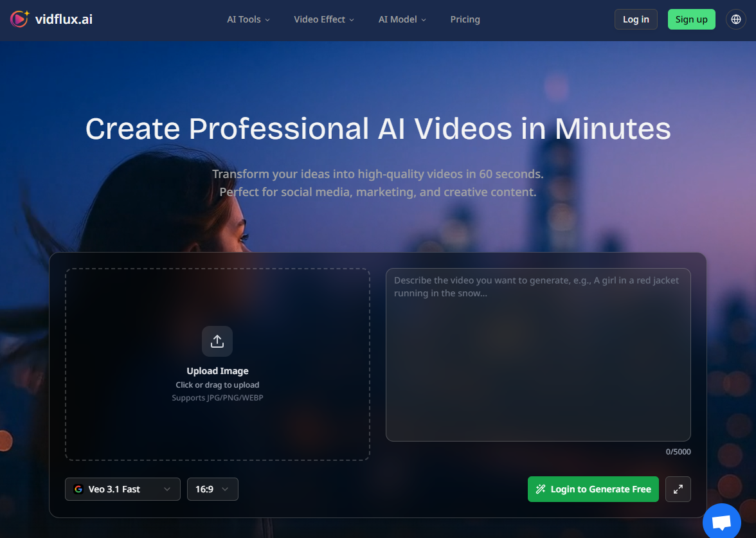Click the green Sign up button
Image resolution: width=756 pixels, height=538 pixels.
pyautogui.click(x=691, y=19)
